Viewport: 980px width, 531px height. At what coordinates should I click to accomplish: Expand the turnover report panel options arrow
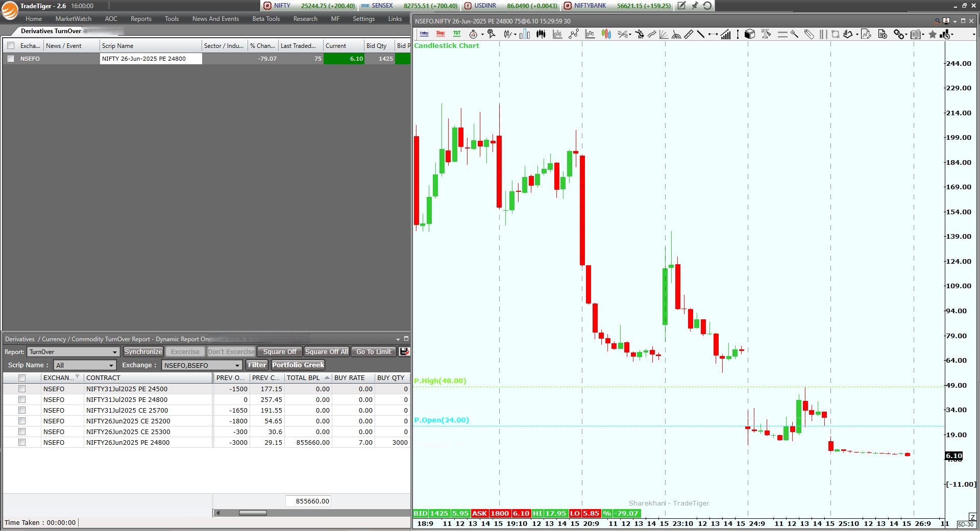[398, 339]
